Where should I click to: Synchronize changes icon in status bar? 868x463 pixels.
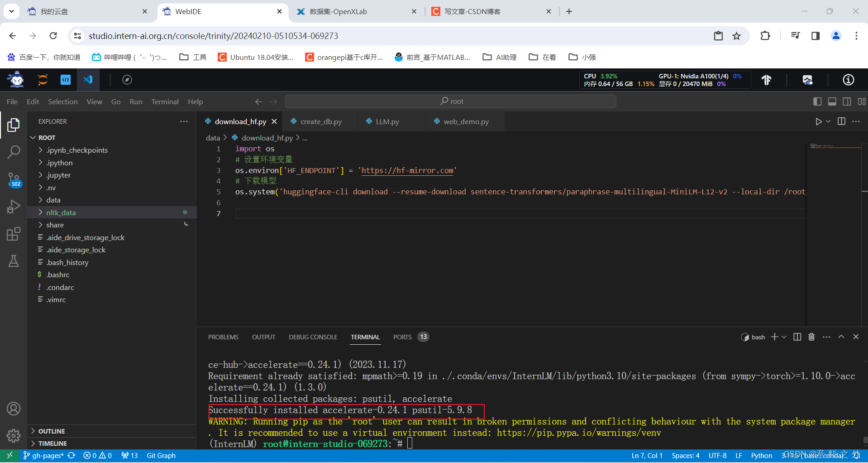[x=72, y=455]
